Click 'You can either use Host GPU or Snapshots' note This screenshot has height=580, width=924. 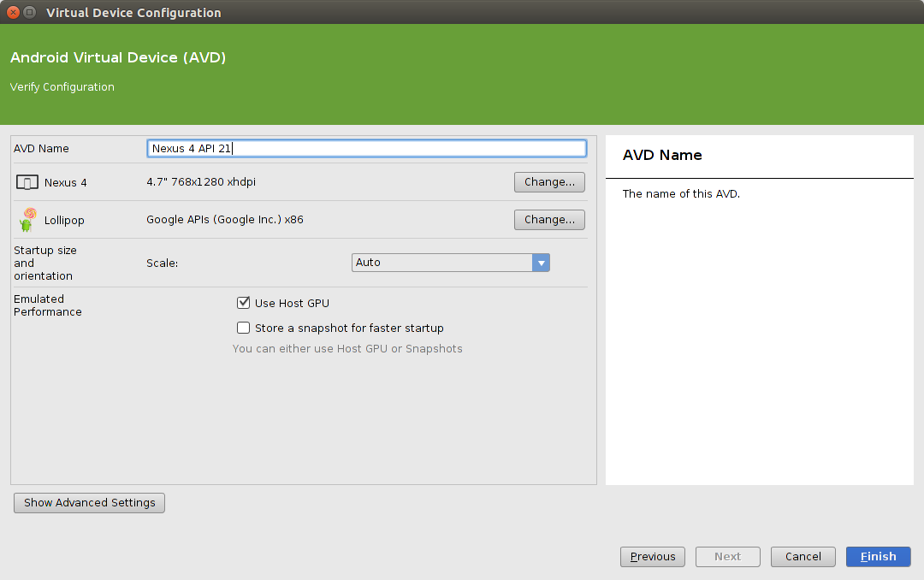[x=347, y=349]
